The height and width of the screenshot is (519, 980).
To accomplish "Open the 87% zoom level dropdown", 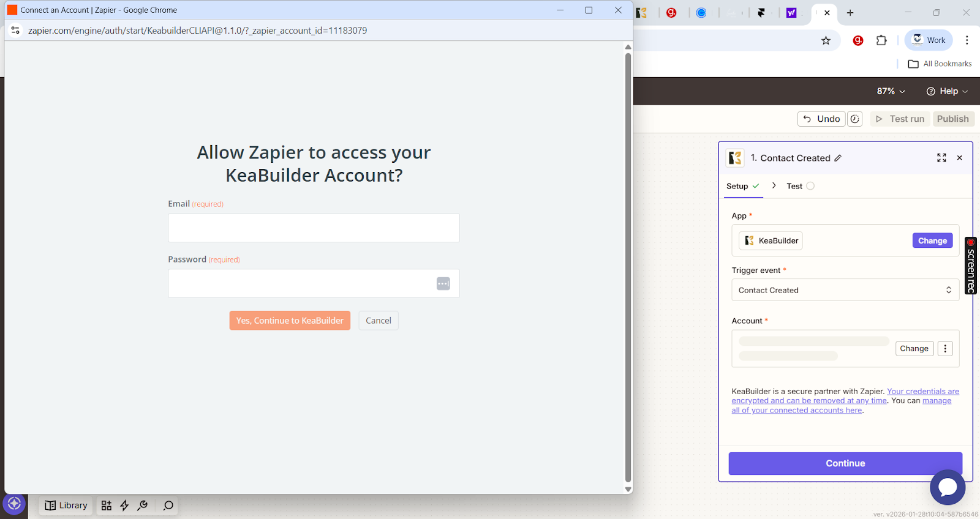I will pos(891,91).
